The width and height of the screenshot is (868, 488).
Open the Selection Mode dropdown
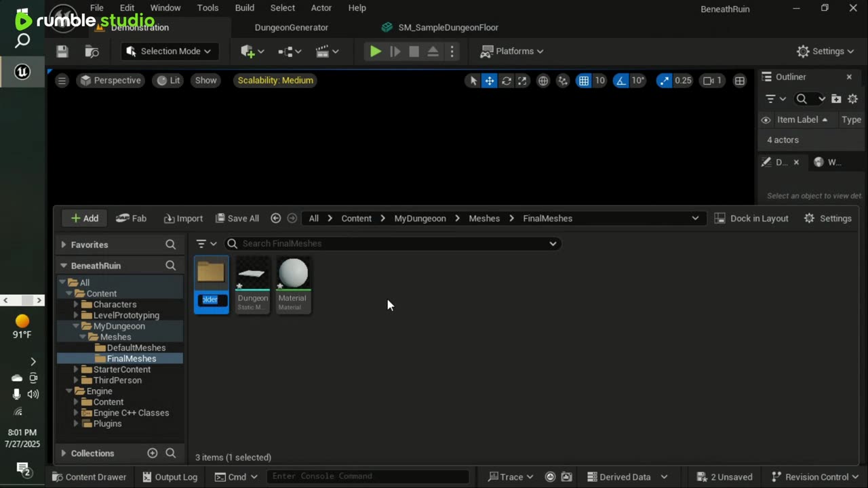tap(169, 52)
